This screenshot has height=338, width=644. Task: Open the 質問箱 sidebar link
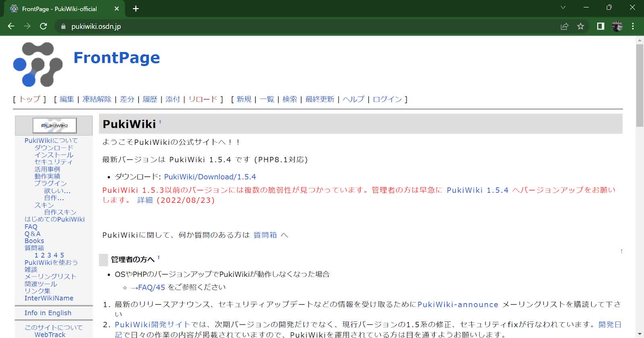point(34,248)
